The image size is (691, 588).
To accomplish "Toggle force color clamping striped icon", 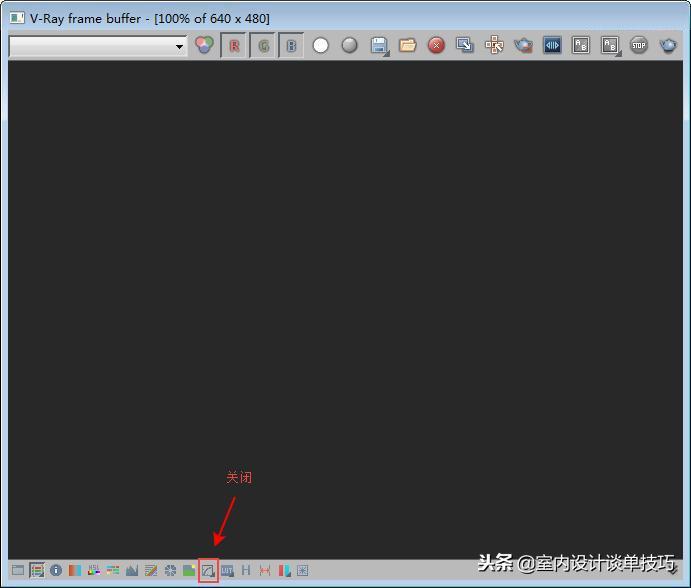I will point(37,570).
